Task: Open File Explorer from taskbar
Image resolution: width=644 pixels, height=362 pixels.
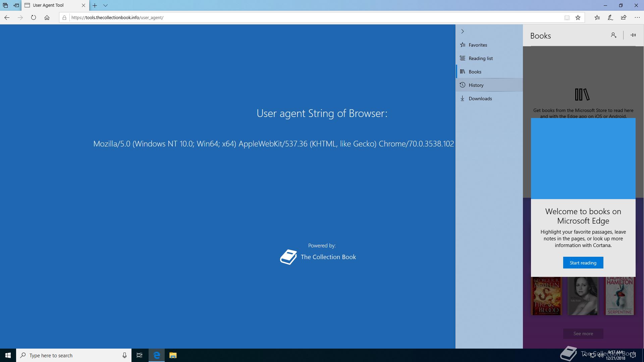Action: tap(173, 355)
